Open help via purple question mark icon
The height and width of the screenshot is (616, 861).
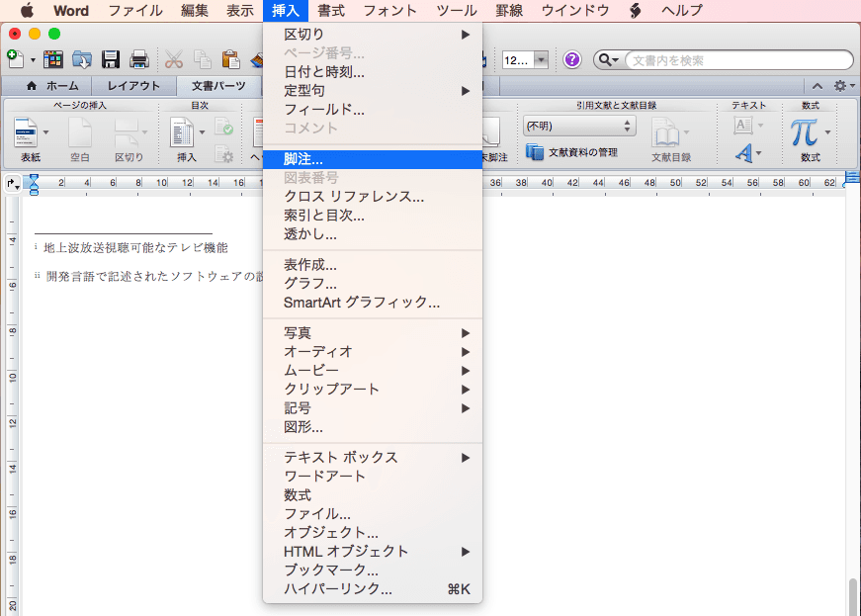572,59
